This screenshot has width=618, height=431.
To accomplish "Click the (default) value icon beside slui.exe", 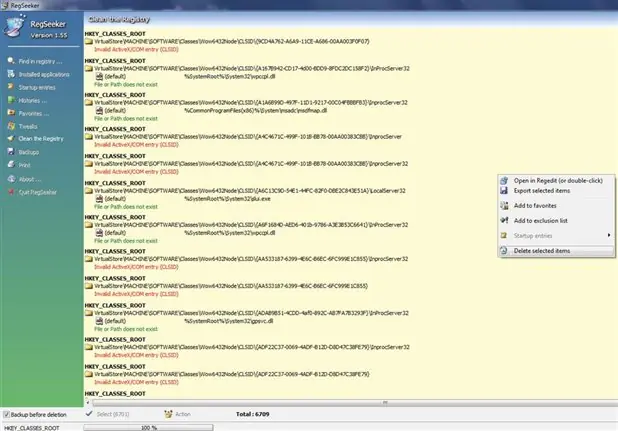I will pos(99,199).
